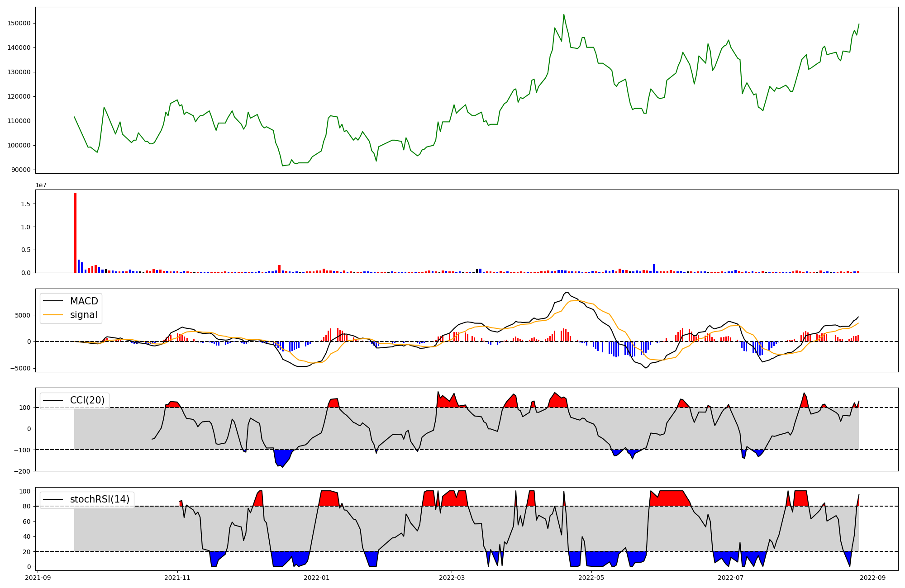Viewport: 905px width, 588px height.
Task: Click the tallest red volume bar
Action: point(76,233)
